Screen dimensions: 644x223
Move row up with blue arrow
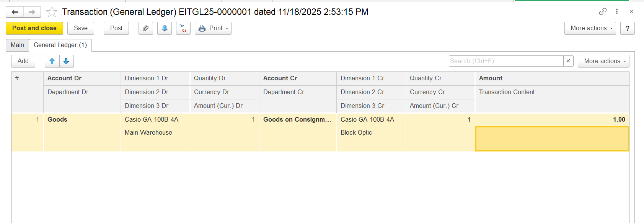point(52,61)
